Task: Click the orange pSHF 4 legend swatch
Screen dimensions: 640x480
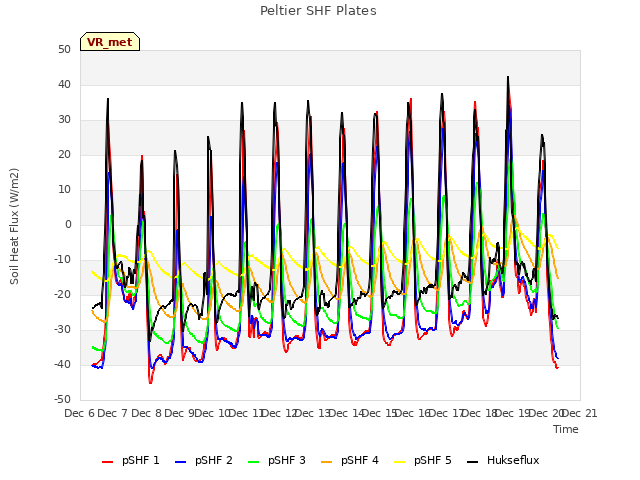Action: pyautogui.click(x=327, y=462)
